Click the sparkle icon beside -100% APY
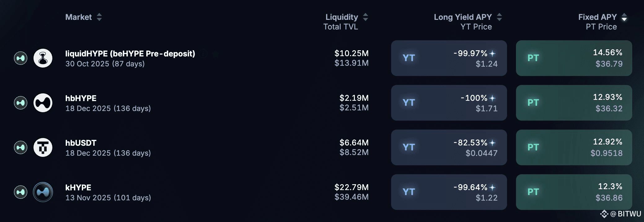 pos(492,98)
